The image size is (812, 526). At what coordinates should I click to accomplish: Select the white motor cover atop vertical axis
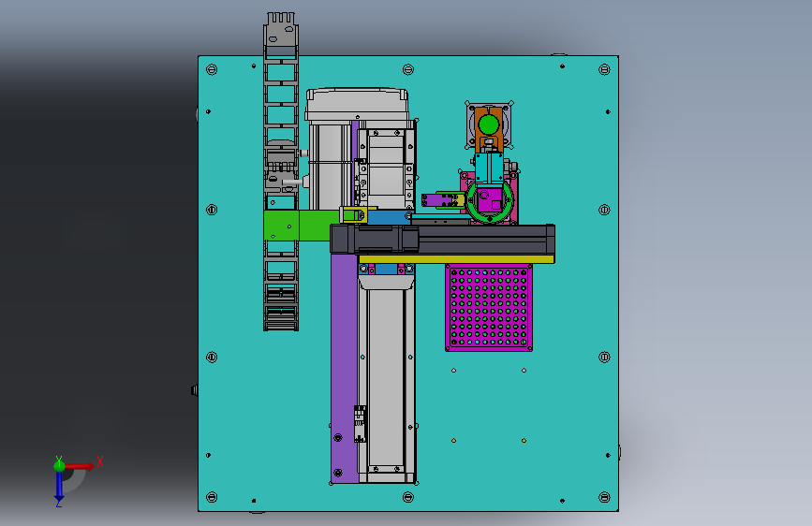tap(358, 105)
